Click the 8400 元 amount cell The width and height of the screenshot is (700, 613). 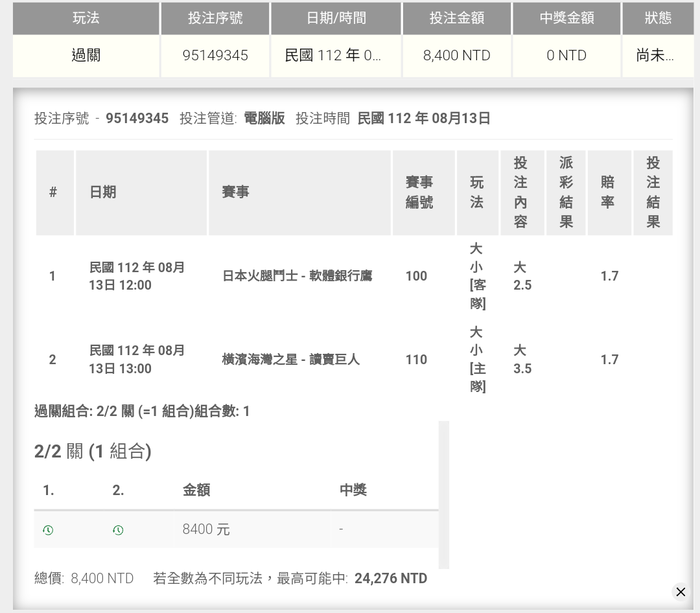tap(206, 529)
